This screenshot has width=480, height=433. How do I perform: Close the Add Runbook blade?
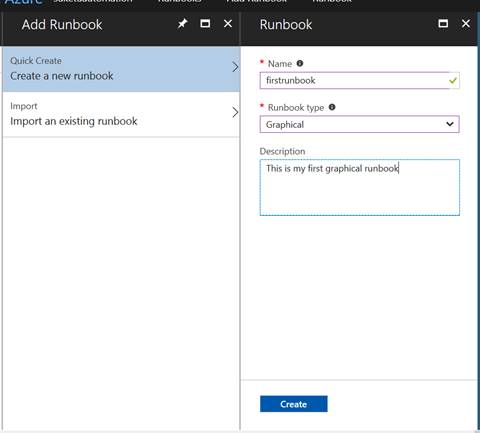click(x=228, y=24)
